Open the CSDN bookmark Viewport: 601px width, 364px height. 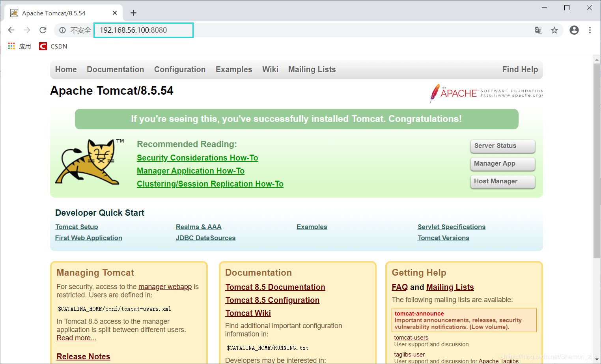53,46
